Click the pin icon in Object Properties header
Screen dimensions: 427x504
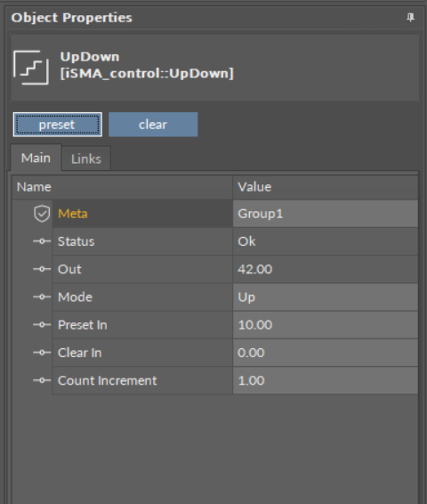point(410,17)
